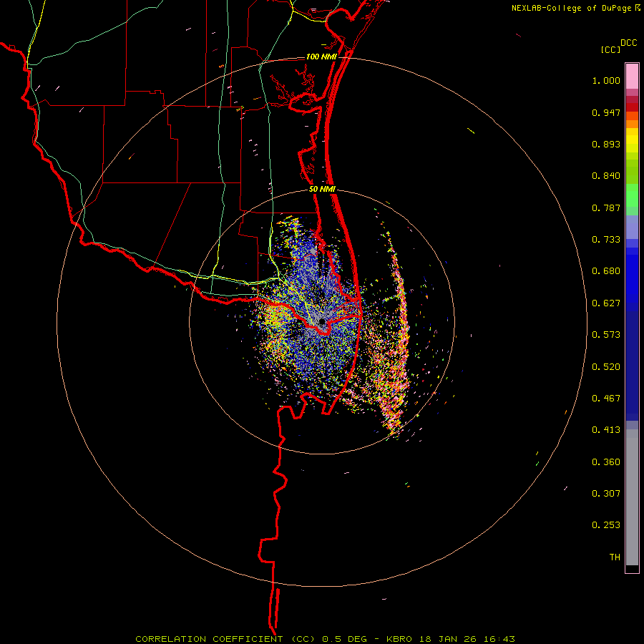Click the 0.893 scale value
Image resolution: width=644 pixels, height=644 pixels.
pyautogui.click(x=606, y=144)
